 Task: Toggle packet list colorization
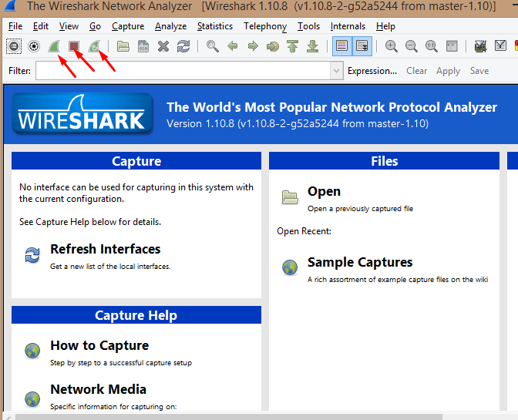[342, 46]
